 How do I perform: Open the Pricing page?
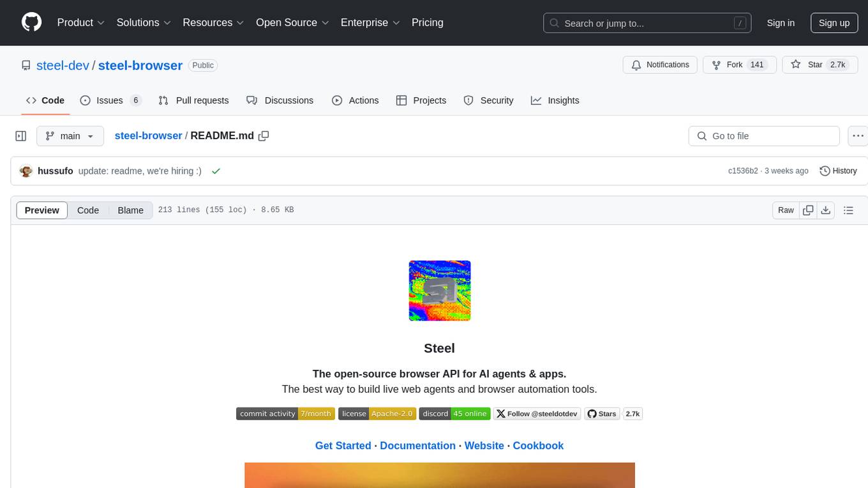(x=428, y=22)
